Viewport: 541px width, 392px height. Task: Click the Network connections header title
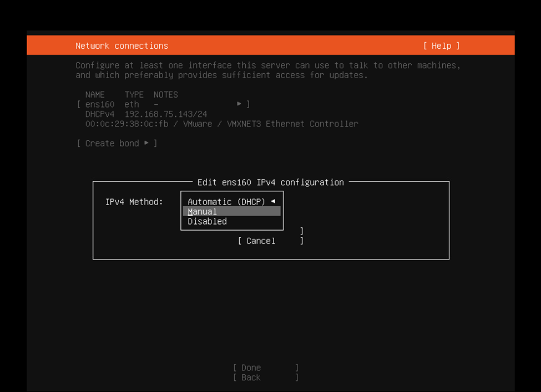[122, 46]
